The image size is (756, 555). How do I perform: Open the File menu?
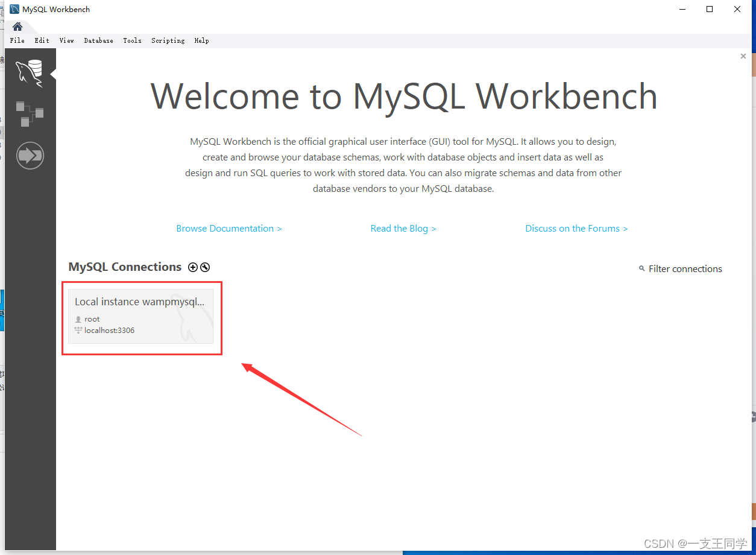[x=17, y=40]
